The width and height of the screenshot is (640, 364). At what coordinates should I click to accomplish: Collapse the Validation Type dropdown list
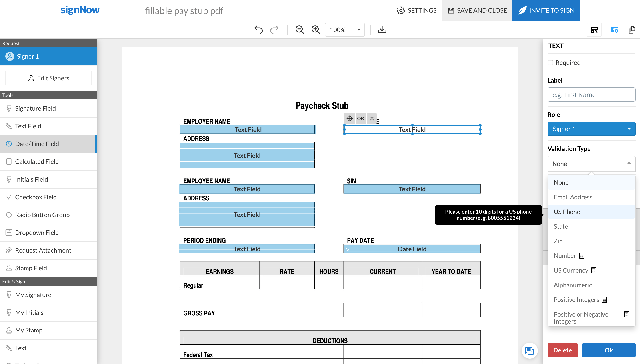591,164
